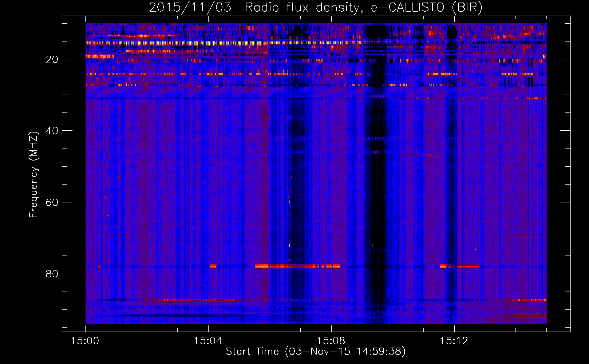
Task: Click the '15:08' time tick label
Action: (x=331, y=341)
